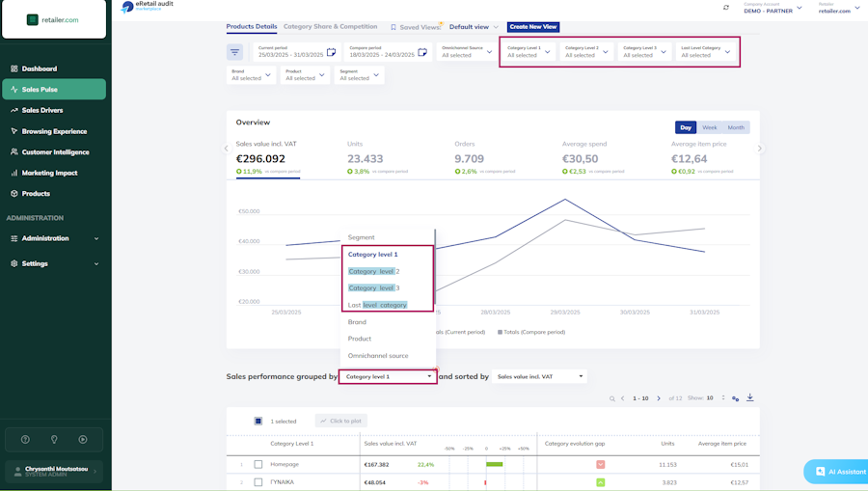Switch to Category Share & Competition tab
This screenshot has width=868, height=491.
coord(331,27)
